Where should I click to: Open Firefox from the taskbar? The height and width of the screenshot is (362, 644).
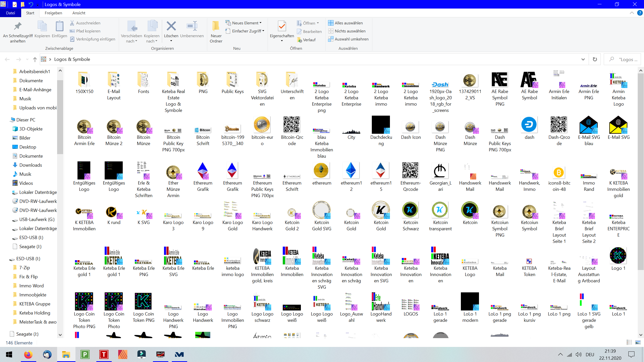(x=28, y=354)
